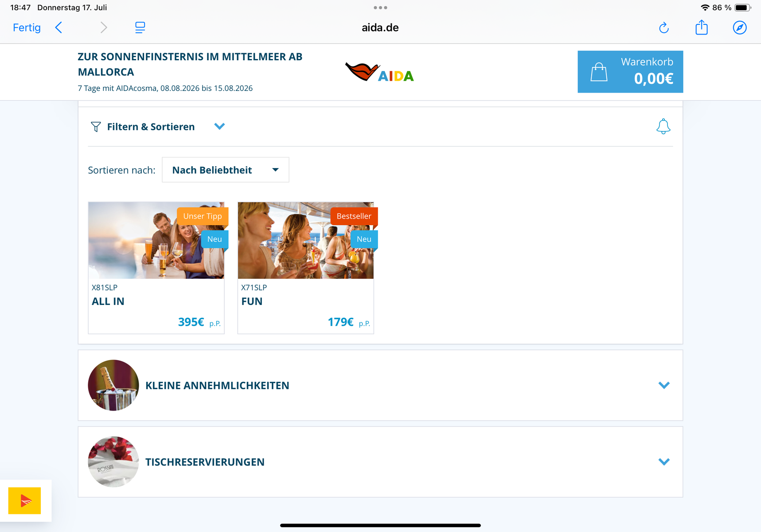Viewport: 761px width, 532px height.
Task: Click the 179€ FUN price
Action: (340, 322)
